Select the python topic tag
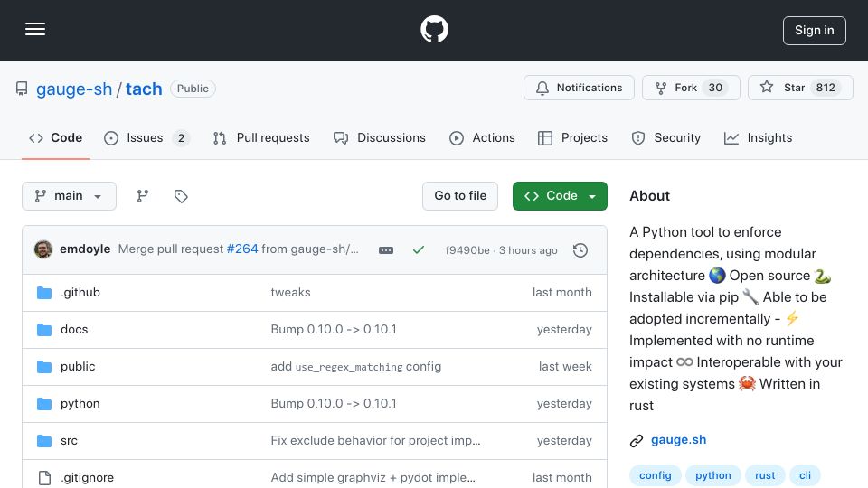The image size is (868, 488). [713, 475]
